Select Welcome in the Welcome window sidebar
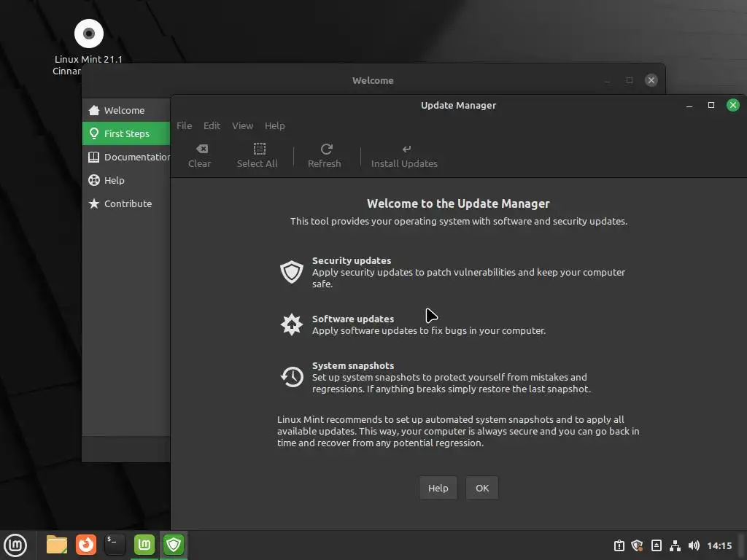This screenshot has height=560, width=747. coord(126,111)
